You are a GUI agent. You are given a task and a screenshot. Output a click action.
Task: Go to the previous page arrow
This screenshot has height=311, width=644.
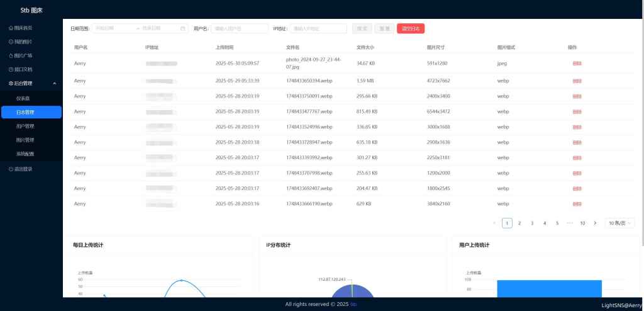pos(494,223)
